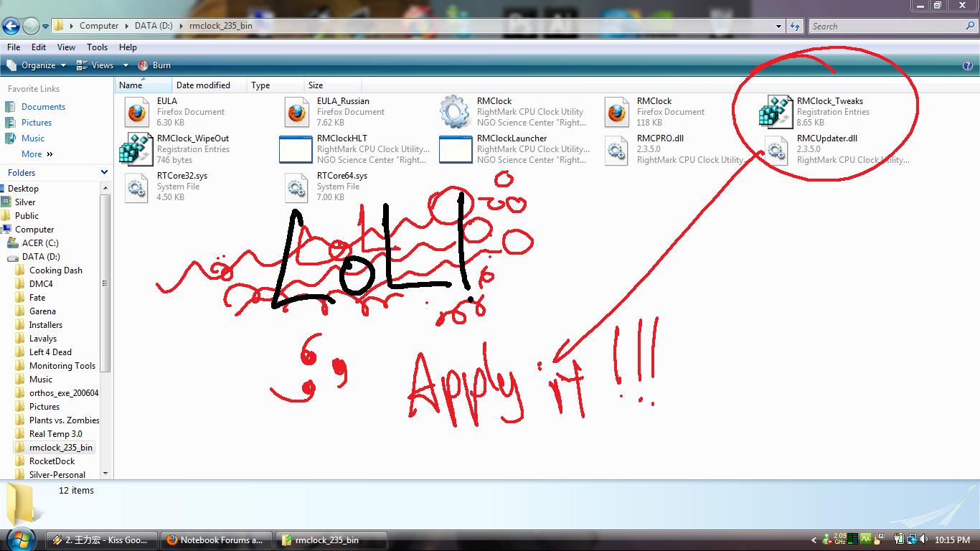Viewport: 980px width, 551px height.
Task: Open Monitoring Tools folder in tree
Action: coord(62,366)
